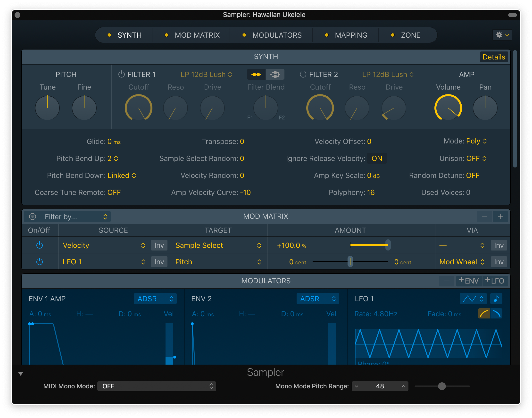Screen dimensions: 532x418
Task: Toggle Ignore Release Velocity ON switch
Action: [x=377, y=158]
